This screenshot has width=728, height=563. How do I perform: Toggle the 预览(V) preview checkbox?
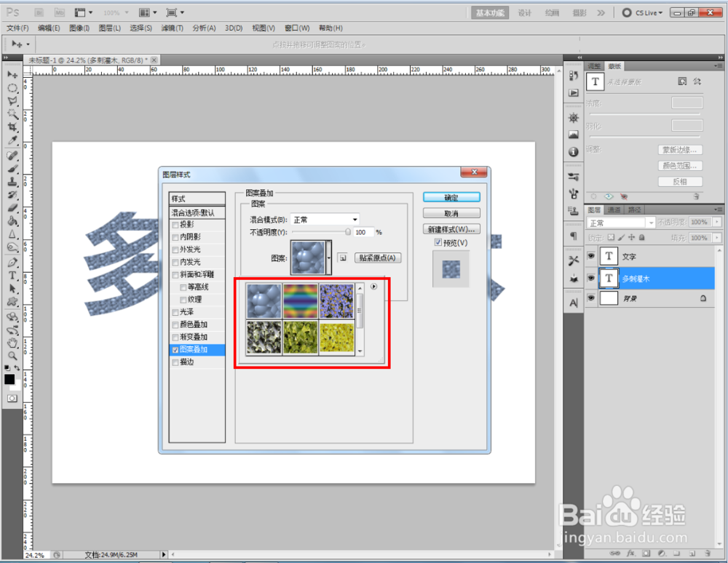pyautogui.click(x=438, y=242)
